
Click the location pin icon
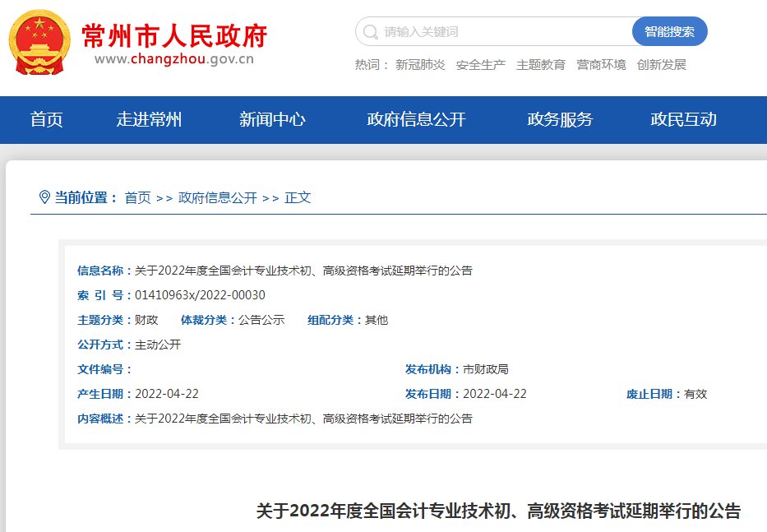click(x=44, y=197)
